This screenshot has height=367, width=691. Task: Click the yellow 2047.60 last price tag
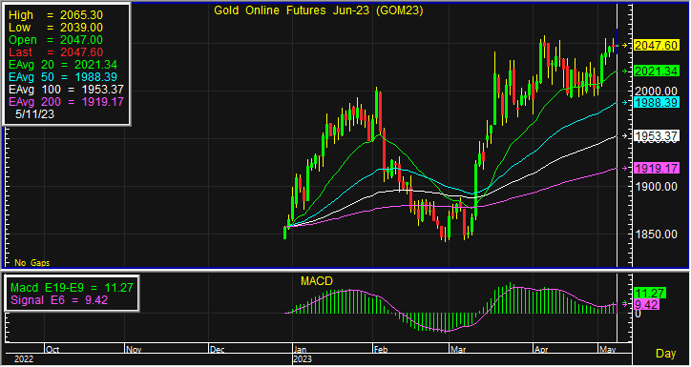[656, 45]
